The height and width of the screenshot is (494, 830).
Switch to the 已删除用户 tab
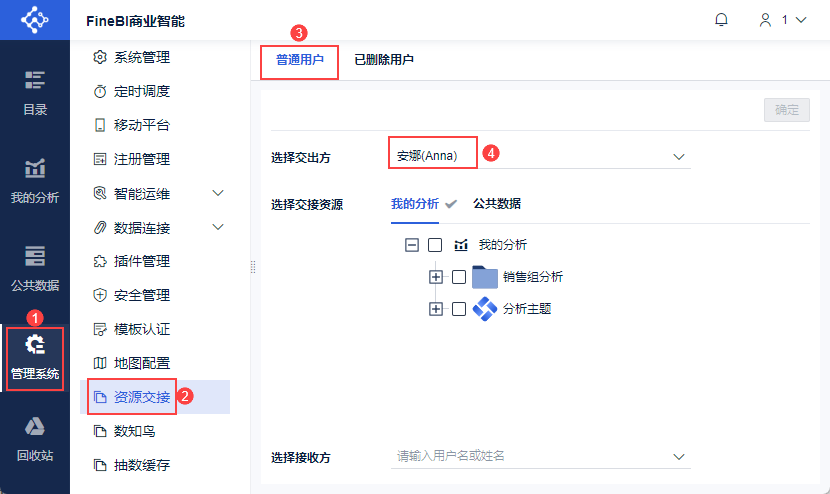(x=384, y=60)
